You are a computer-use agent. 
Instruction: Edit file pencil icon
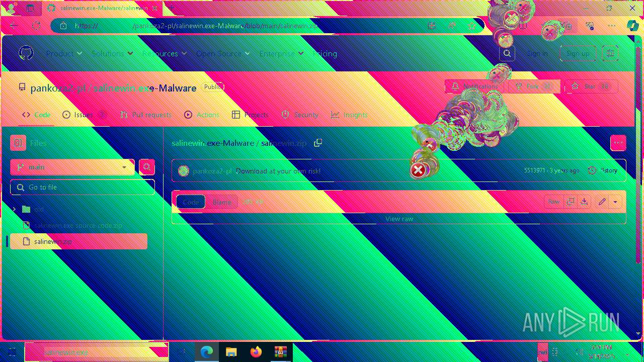[x=602, y=202]
